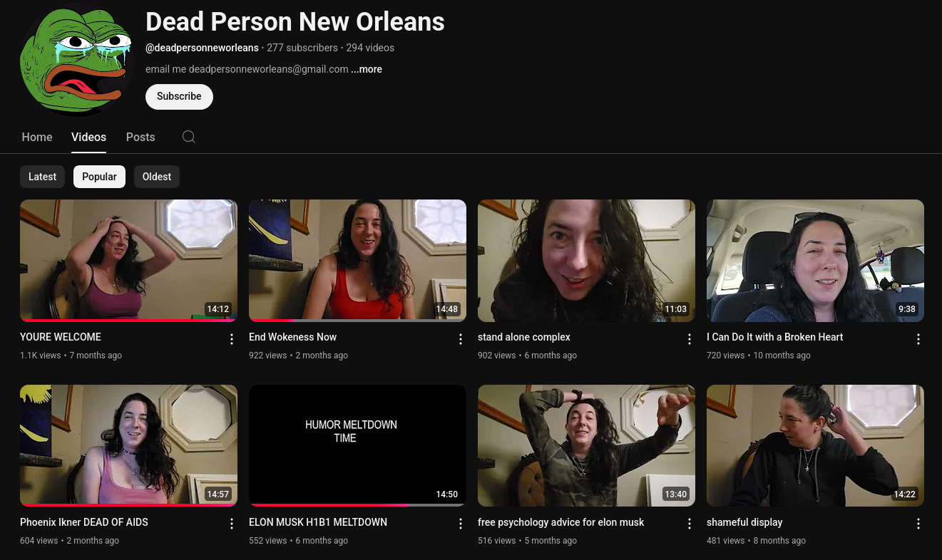Click the free psychology advice thumbnail
942x560 pixels.
pos(586,445)
